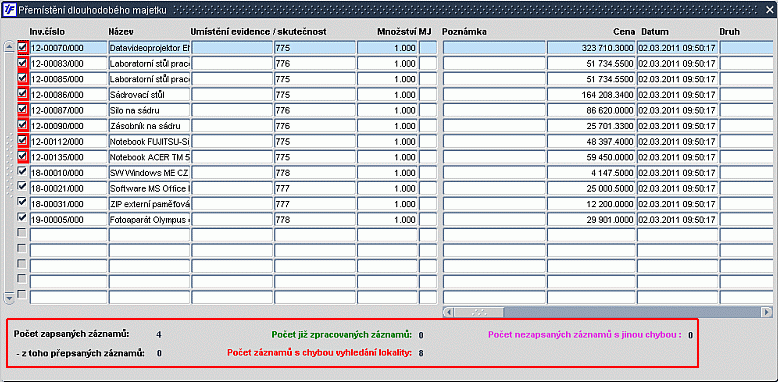Uncheck the checkbox for 12-00083/000
Viewport: 778px width, 382px height.
(x=22, y=64)
